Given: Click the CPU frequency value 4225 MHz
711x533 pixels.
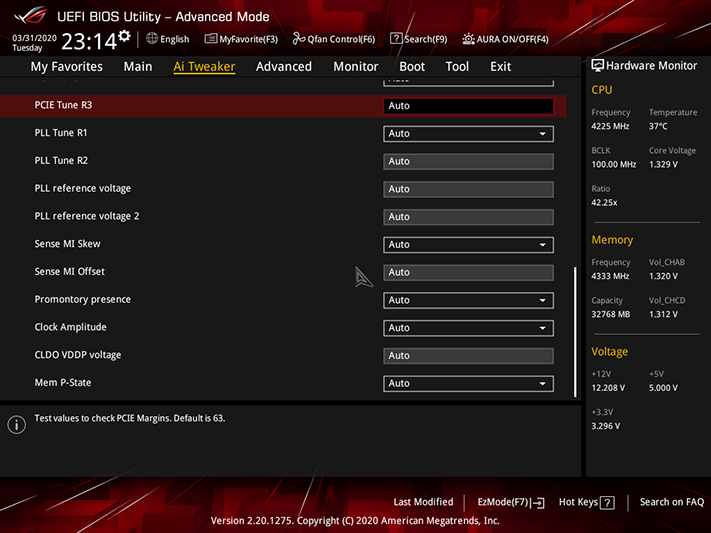Looking at the screenshot, I should click(610, 127).
